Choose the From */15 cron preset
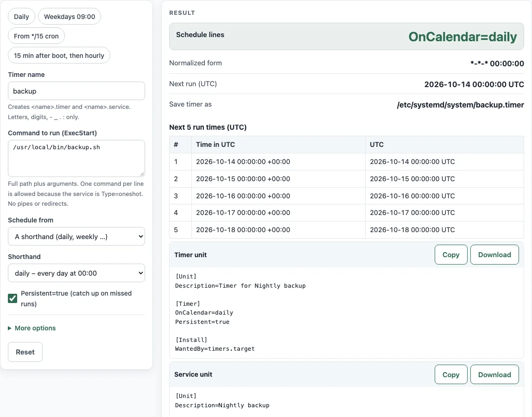 tap(36, 36)
